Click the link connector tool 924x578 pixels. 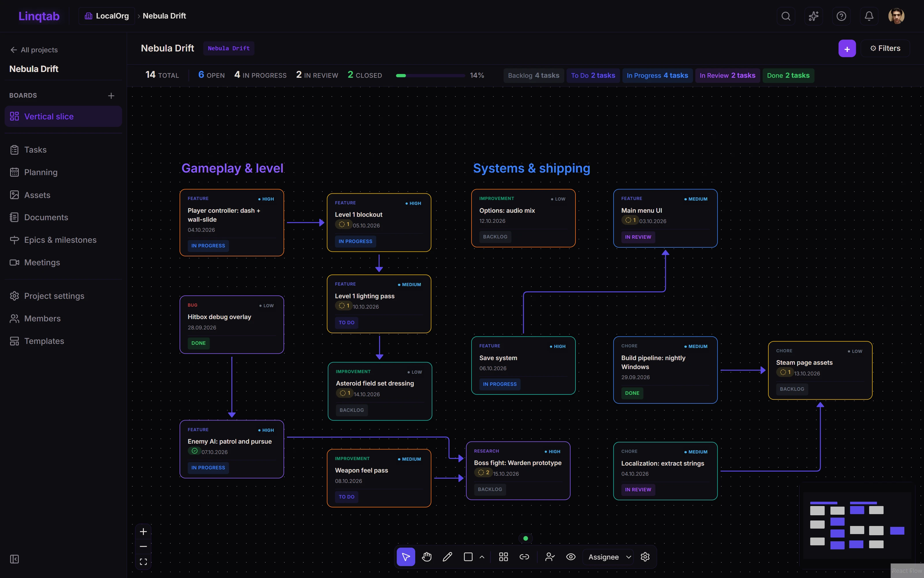pyautogui.click(x=524, y=557)
